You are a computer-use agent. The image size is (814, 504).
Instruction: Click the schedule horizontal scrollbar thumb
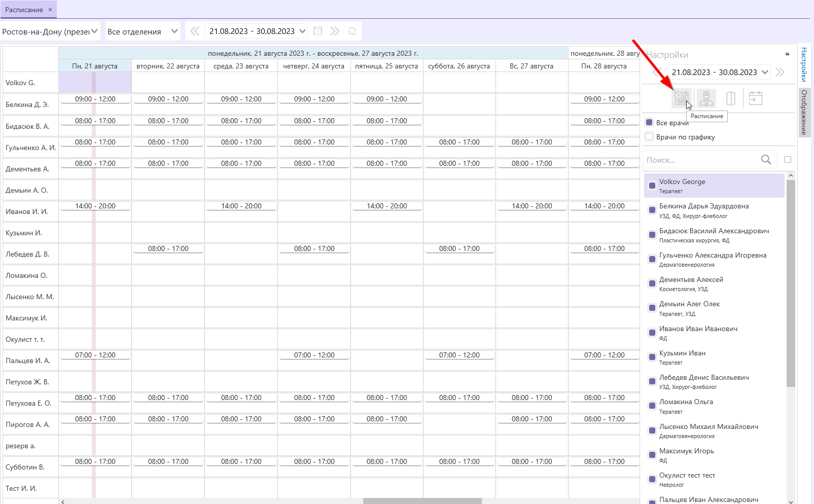(x=422, y=501)
